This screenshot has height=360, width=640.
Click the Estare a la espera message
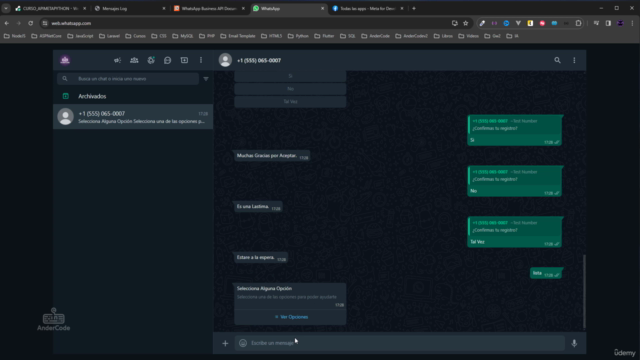(x=261, y=258)
